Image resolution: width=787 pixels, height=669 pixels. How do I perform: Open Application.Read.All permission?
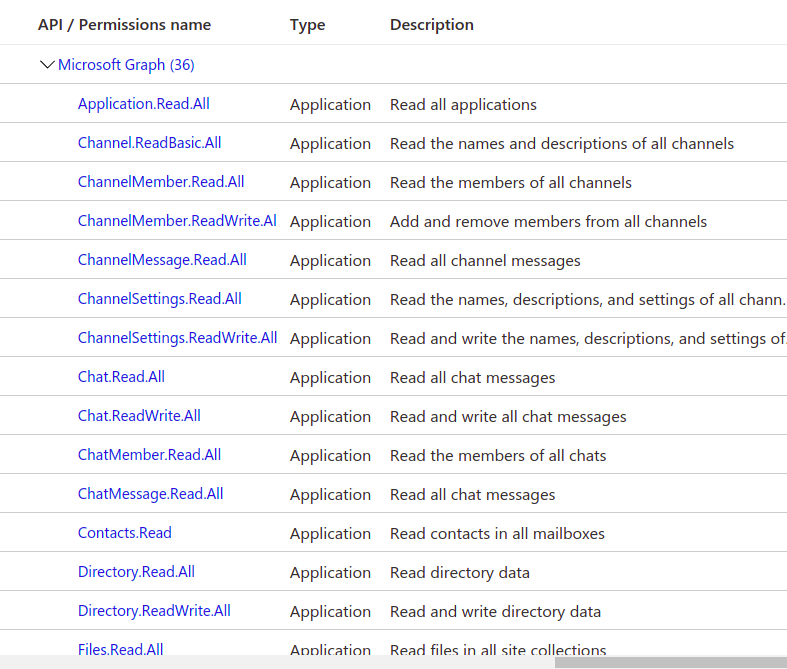pyautogui.click(x=144, y=104)
